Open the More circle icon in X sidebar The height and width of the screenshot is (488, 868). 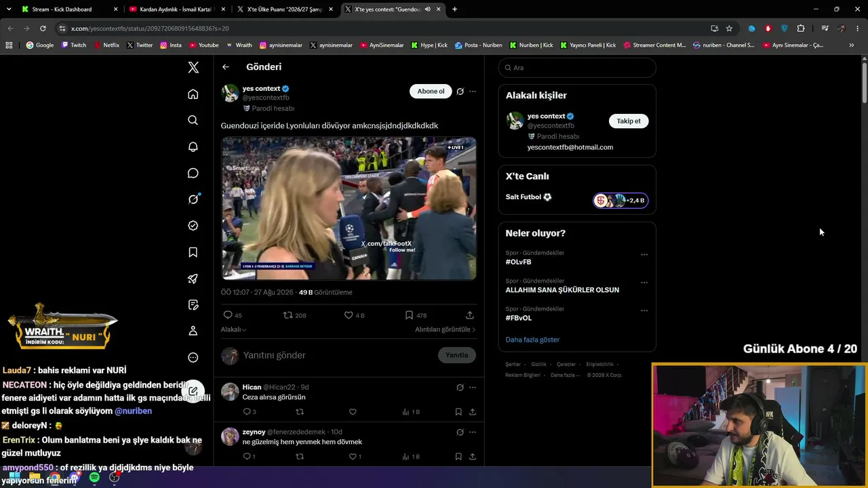coord(193,357)
